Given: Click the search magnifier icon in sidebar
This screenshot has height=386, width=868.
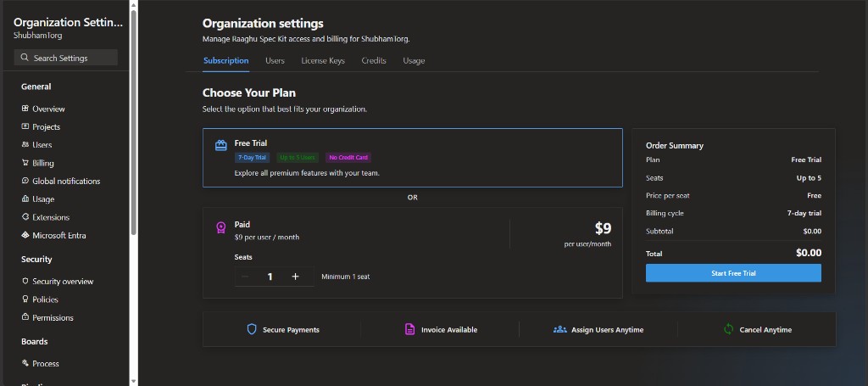Looking at the screenshot, I should pos(25,58).
